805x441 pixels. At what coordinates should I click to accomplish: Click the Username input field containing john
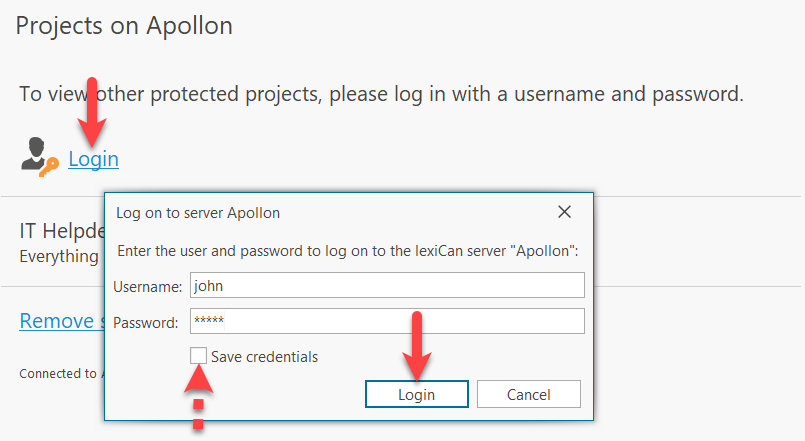[x=386, y=286]
